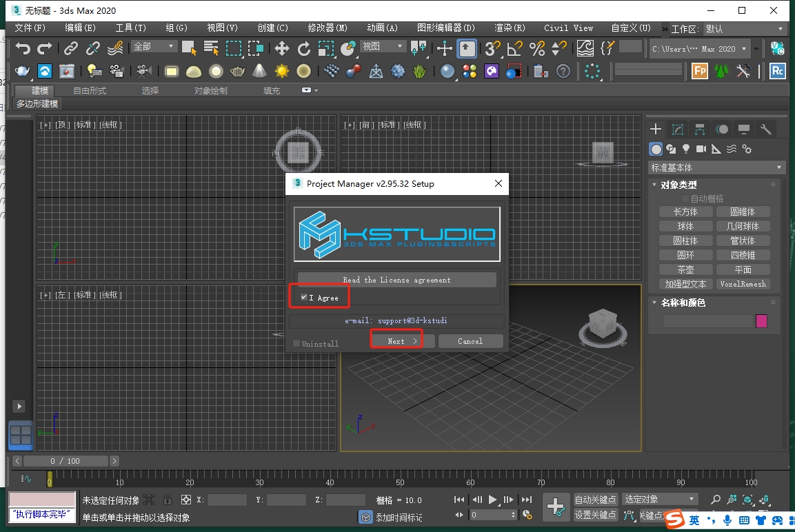The image size is (795, 532).
Task: Select the Geometry category sphere icon
Action: [656, 149]
